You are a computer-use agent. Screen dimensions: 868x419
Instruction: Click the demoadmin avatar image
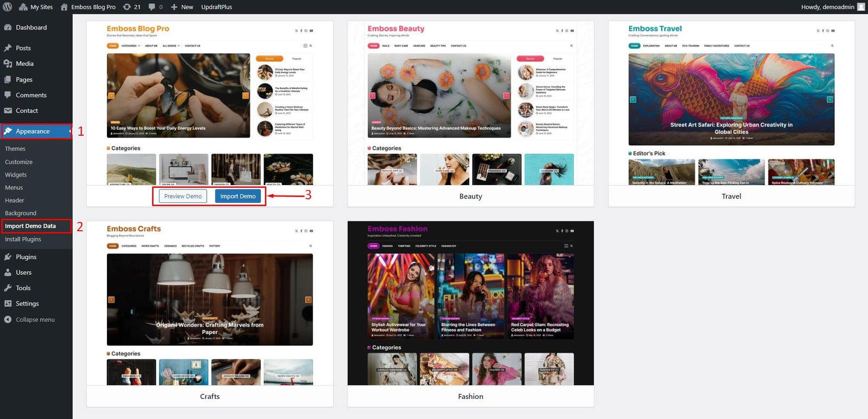(x=861, y=7)
